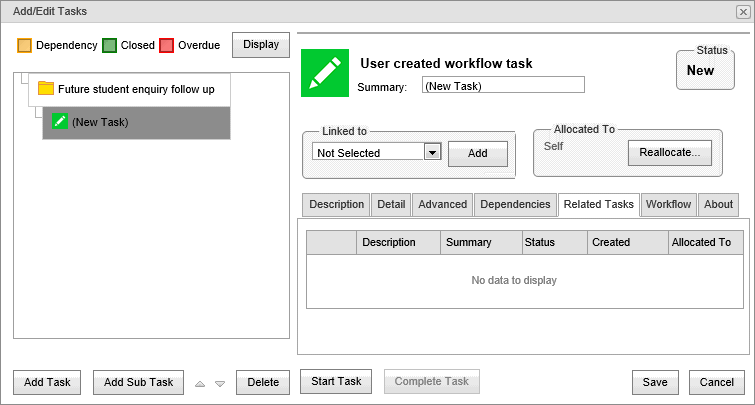Sort by the Allocated To column header

706,242
